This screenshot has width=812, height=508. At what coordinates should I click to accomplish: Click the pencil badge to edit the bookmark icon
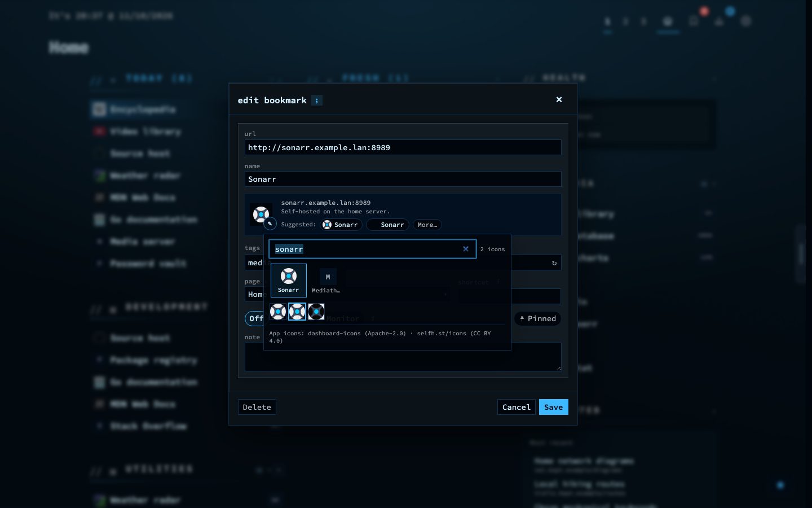[x=270, y=224]
